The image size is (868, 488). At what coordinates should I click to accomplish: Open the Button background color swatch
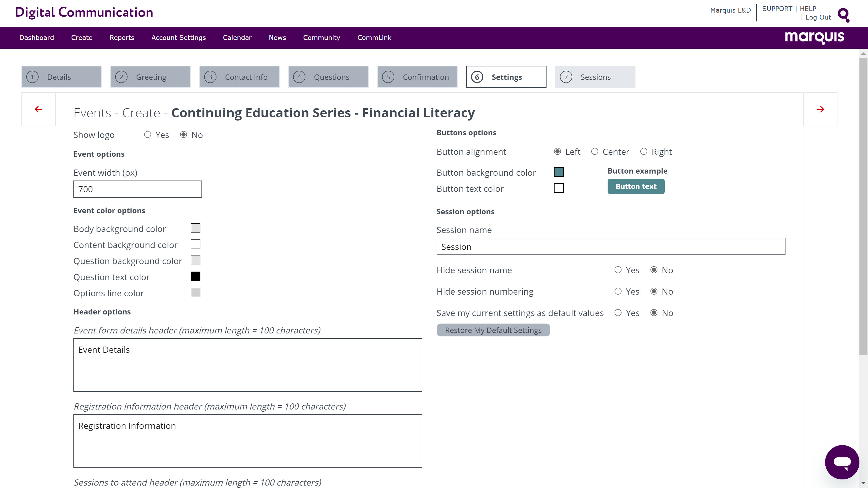coord(558,172)
